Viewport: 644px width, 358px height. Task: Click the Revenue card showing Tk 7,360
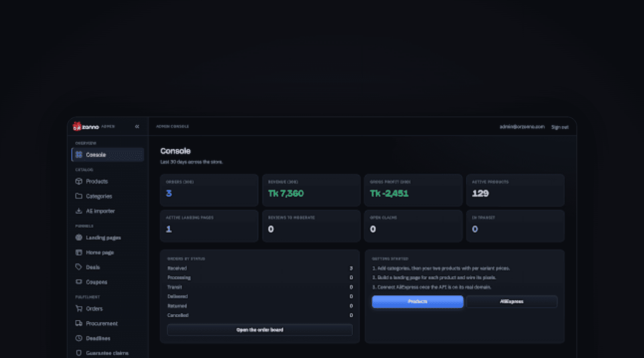[311, 190]
